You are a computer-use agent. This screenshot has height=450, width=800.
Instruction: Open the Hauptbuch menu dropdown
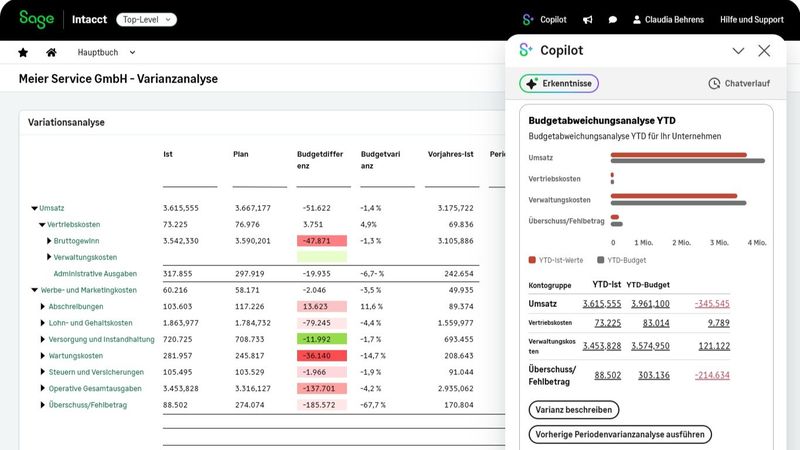[x=106, y=52]
